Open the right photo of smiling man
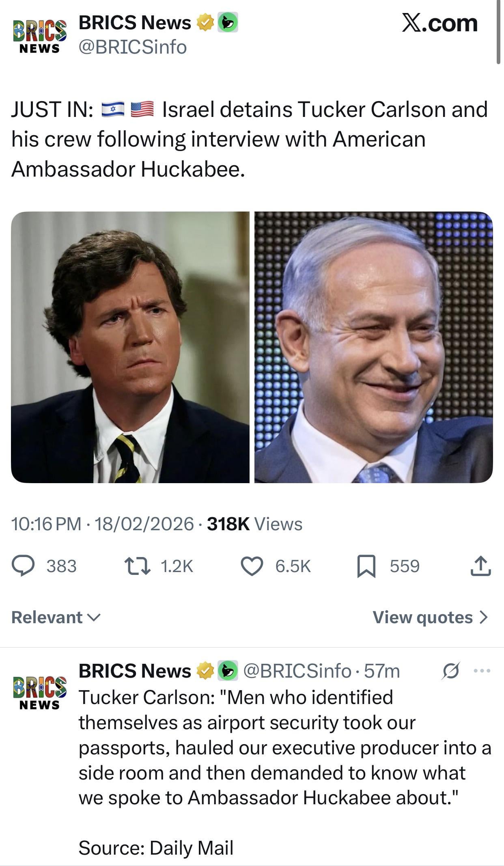504x866 pixels. point(373,347)
